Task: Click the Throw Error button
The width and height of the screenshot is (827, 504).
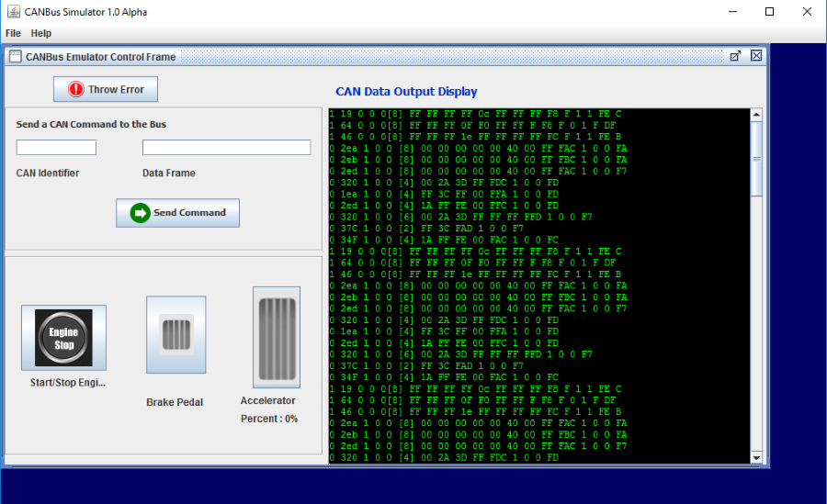Action: [x=106, y=89]
